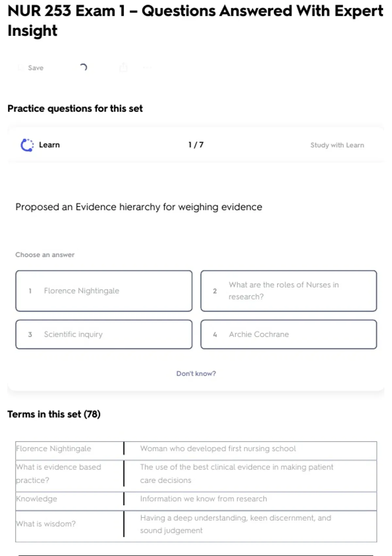Click the 'What is wisdom?' term

pos(46,524)
